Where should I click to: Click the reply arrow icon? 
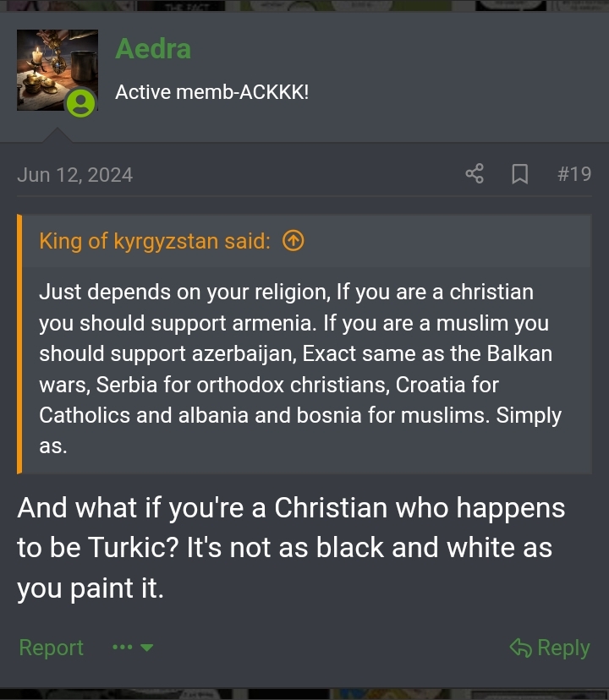click(520, 648)
